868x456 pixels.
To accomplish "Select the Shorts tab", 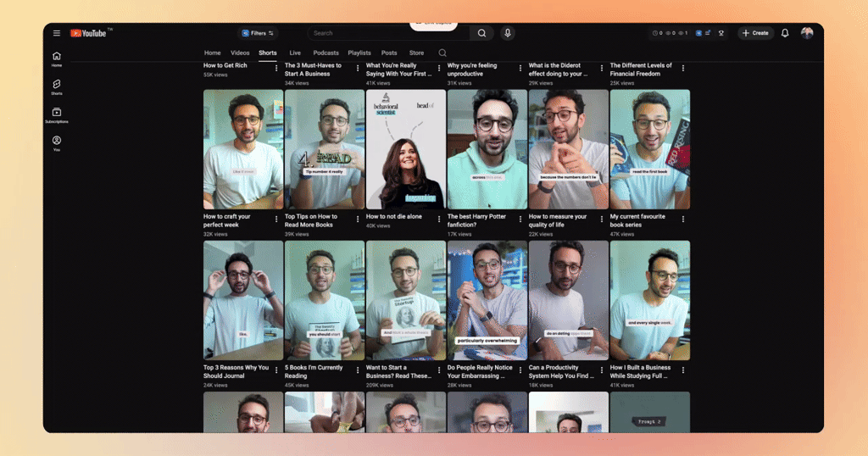I will (267, 53).
